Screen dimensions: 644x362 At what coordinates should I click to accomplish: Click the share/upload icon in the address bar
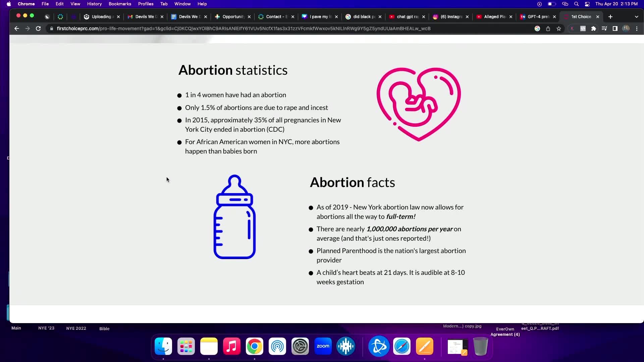point(548,29)
